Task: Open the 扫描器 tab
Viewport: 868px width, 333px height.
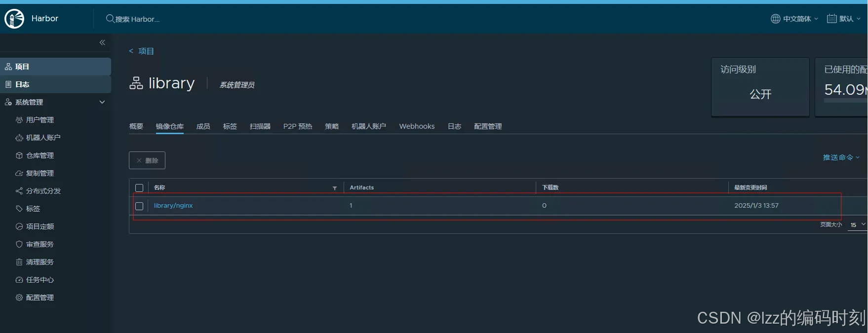Action: coord(260,126)
